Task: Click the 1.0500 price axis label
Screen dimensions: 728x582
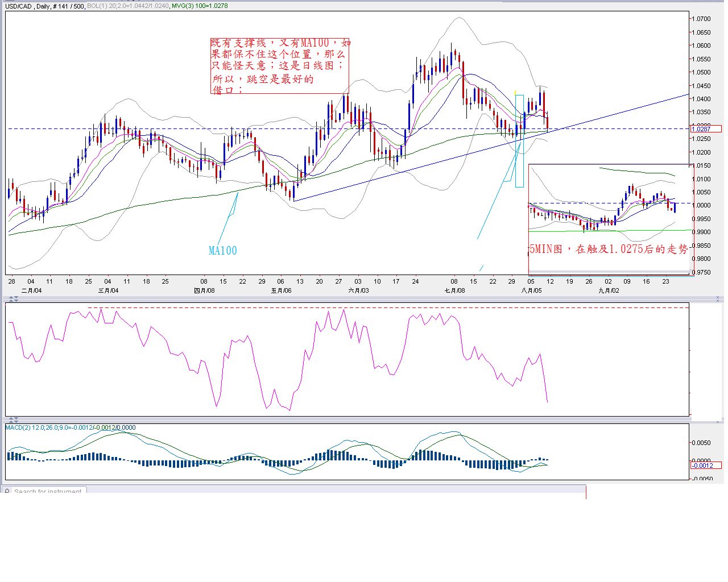Action: pos(702,72)
